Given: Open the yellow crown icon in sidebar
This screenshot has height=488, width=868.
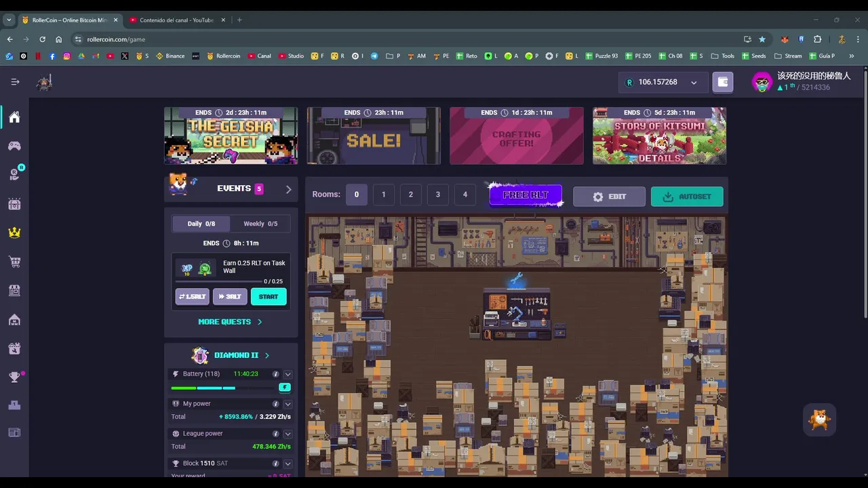Looking at the screenshot, I should [14, 232].
